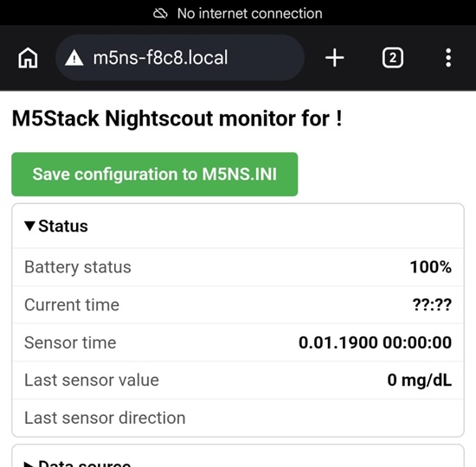Click the M5Stack Nightscout monitor heading

(x=177, y=118)
